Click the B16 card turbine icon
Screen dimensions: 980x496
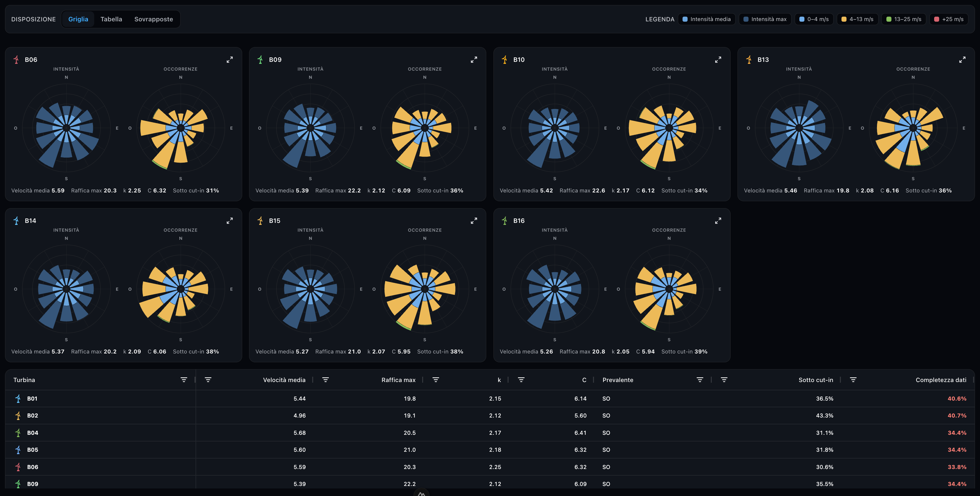click(x=504, y=221)
